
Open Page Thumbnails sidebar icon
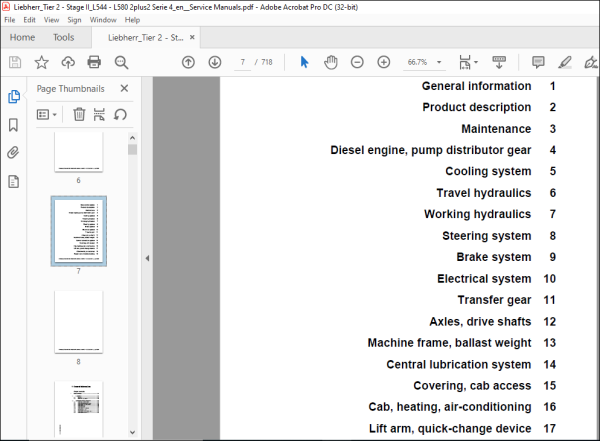pyautogui.click(x=14, y=96)
